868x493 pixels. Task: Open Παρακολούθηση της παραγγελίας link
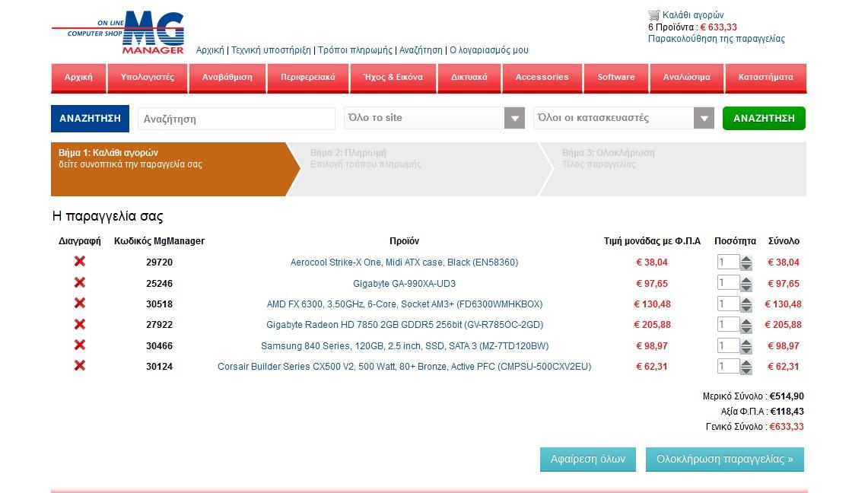(x=717, y=39)
